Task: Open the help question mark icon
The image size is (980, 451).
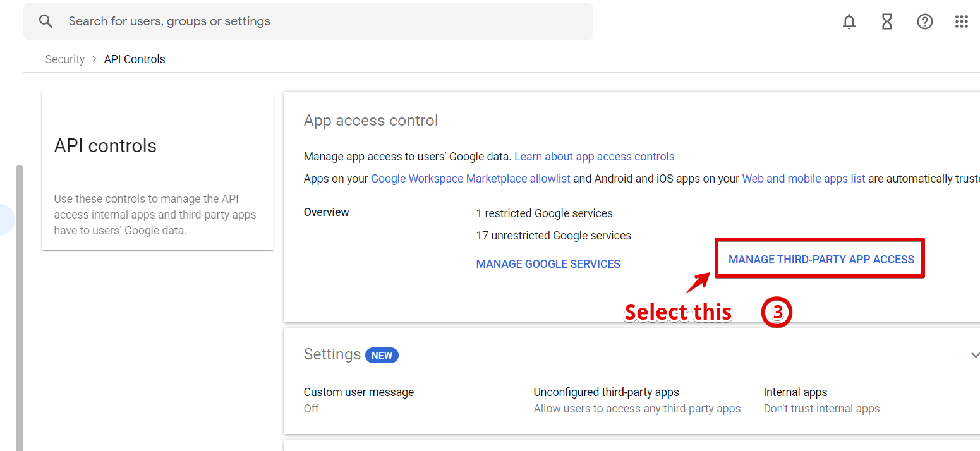Action: 924,22
